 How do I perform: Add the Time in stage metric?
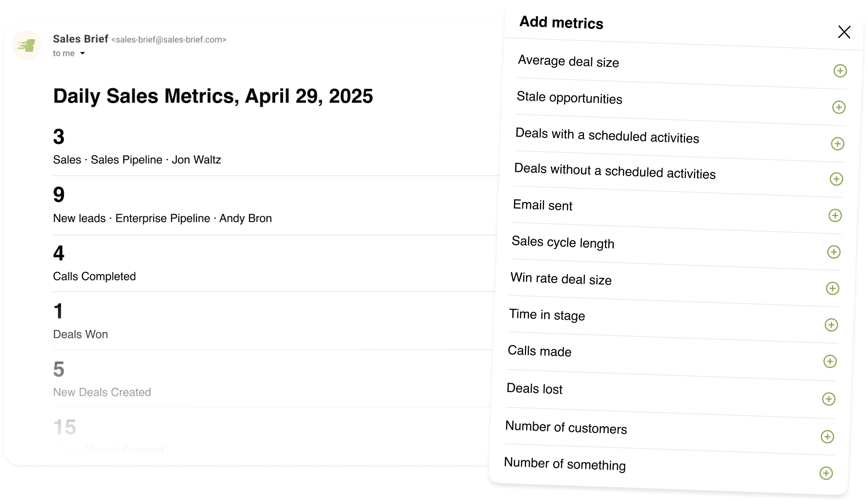pos(831,325)
